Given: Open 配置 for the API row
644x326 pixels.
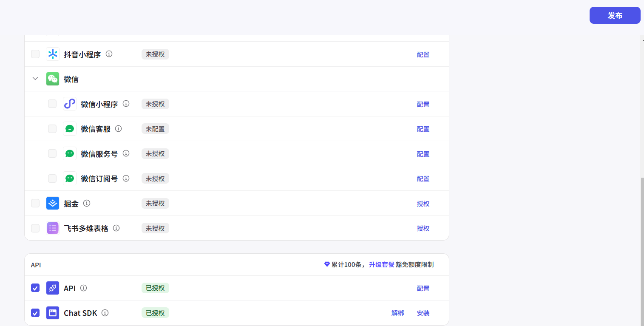Looking at the screenshot, I should point(423,288).
